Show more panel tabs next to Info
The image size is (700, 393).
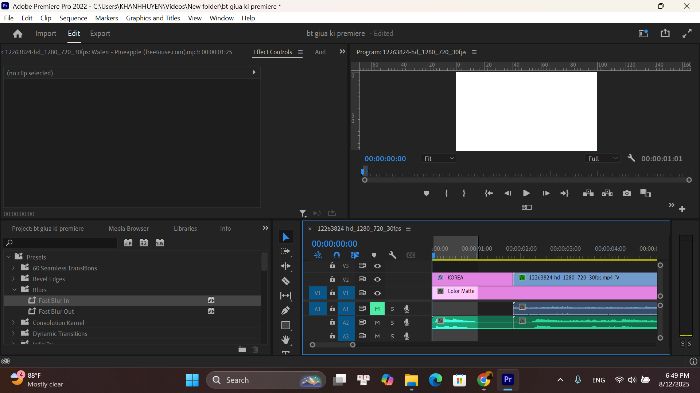pyautogui.click(x=265, y=228)
